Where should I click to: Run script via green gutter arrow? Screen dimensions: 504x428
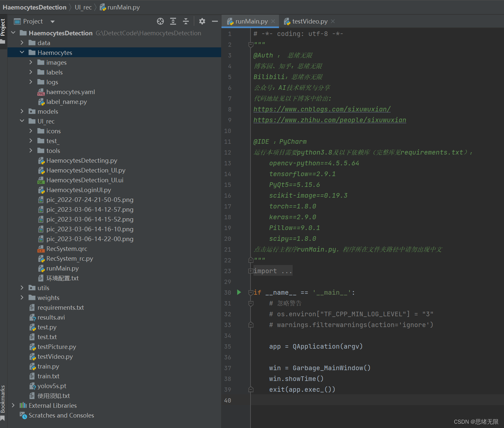239,292
